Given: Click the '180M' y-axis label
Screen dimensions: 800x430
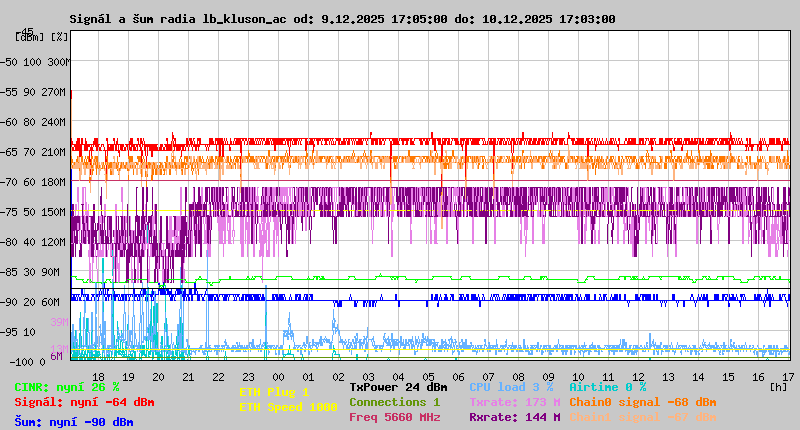Looking at the screenshot, I should point(57,182).
